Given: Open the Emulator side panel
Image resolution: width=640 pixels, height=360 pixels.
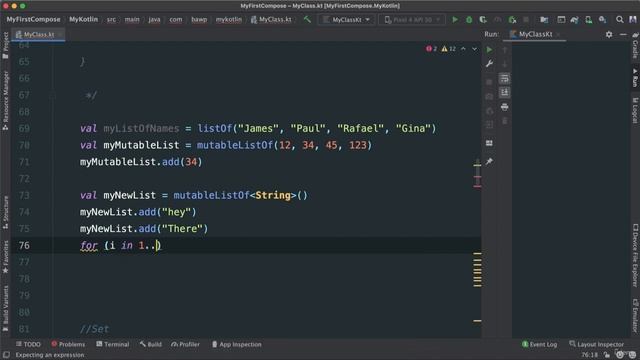Looking at the screenshot, I should (635, 316).
